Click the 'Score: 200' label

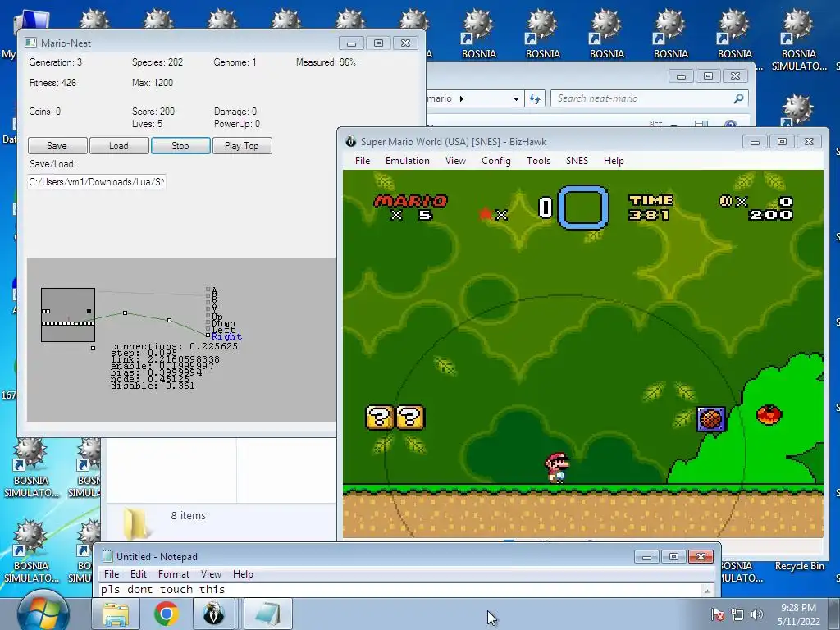tap(153, 112)
